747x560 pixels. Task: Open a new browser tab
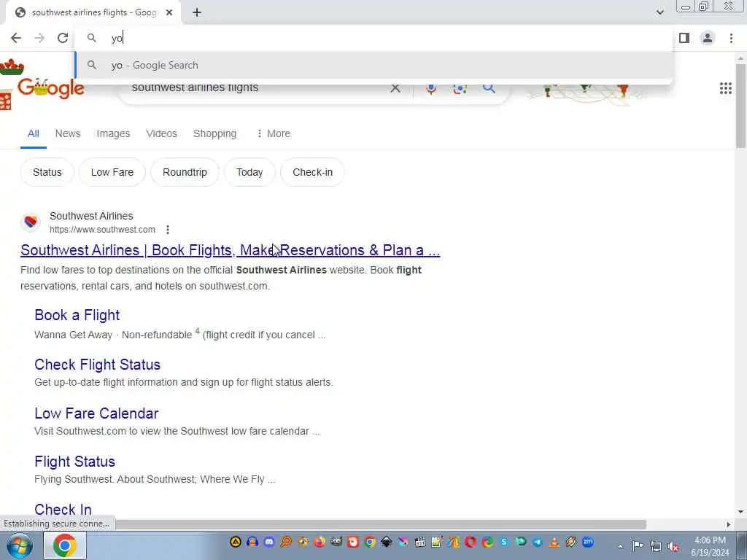point(197,12)
